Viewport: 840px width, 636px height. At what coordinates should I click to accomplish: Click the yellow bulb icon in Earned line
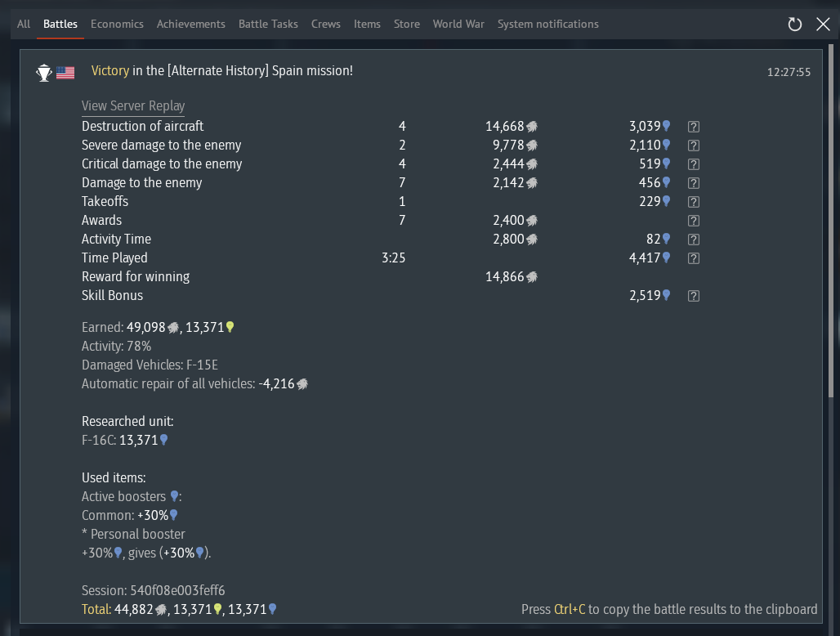(x=230, y=327)
